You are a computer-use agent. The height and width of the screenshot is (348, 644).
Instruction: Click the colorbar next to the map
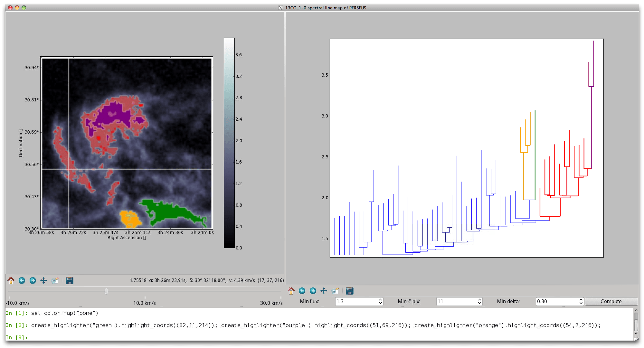(229, 143)
